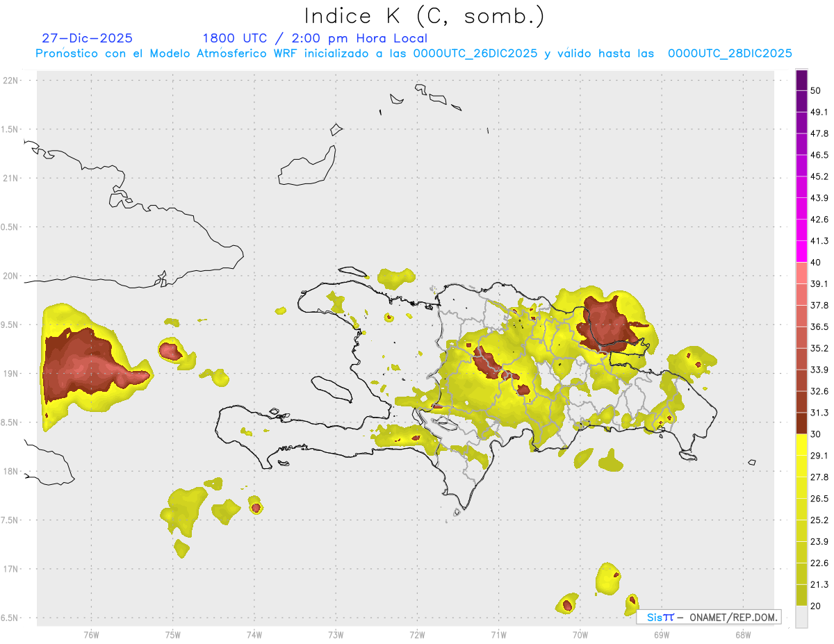
Task: Click colorbar value '43.9'
Action: [x=819, y=198]
